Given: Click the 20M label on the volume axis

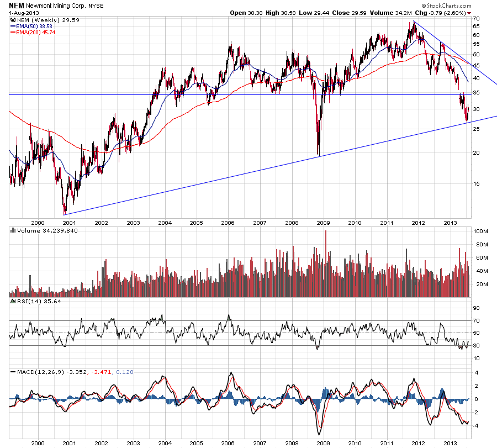Looking at the screenshot, I should pyautogui.click(x=482, y=284).
